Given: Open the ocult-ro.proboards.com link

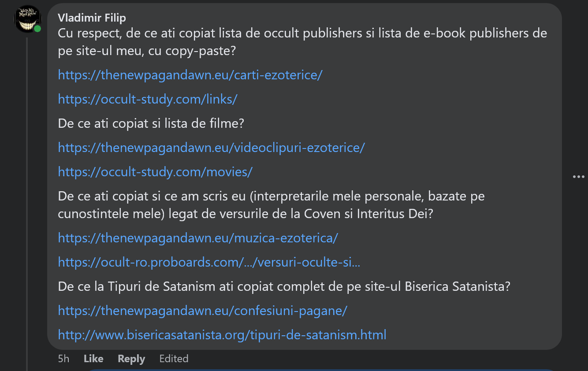Looking at the screenshot, I should point(209,262).
